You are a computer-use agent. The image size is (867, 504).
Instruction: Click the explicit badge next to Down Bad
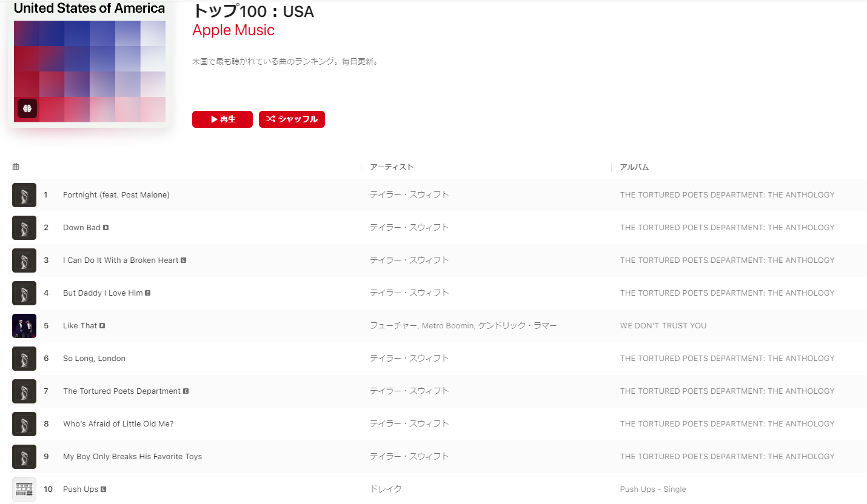point(106,228)
